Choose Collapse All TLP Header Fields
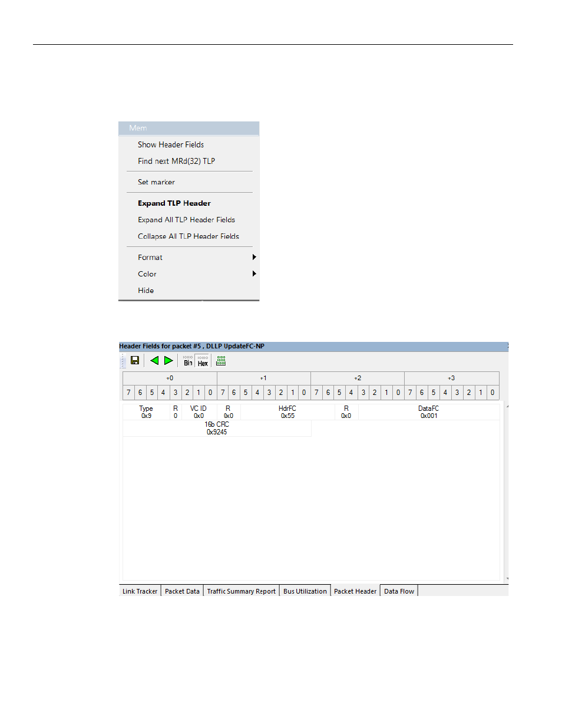562x728 pixels. (x=189, y=236)
